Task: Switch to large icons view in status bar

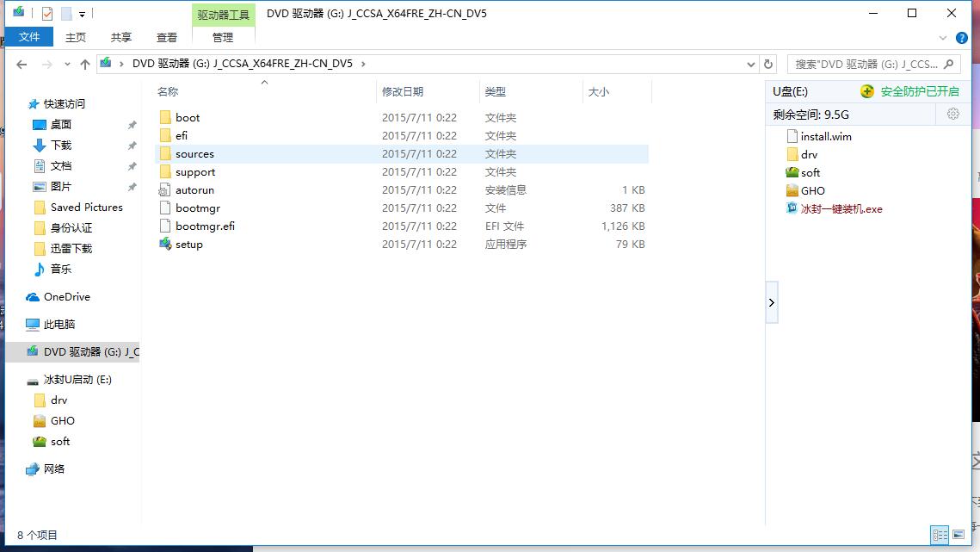Action: point(958,536)
